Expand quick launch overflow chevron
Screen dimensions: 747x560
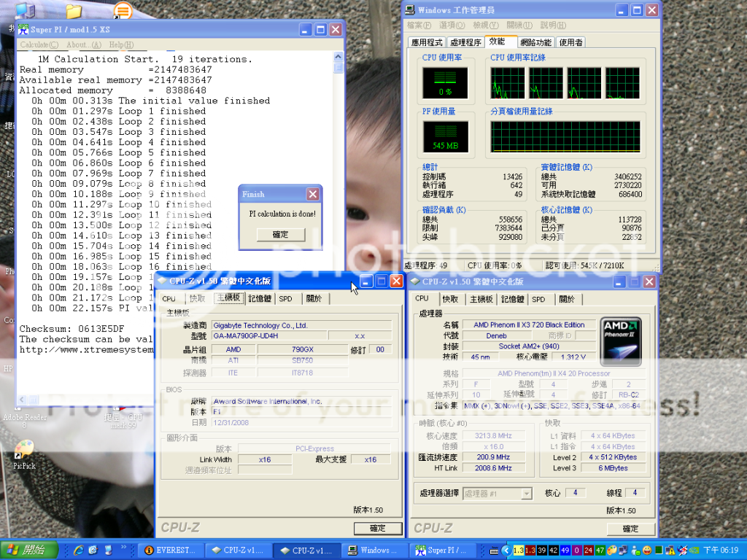123,548
